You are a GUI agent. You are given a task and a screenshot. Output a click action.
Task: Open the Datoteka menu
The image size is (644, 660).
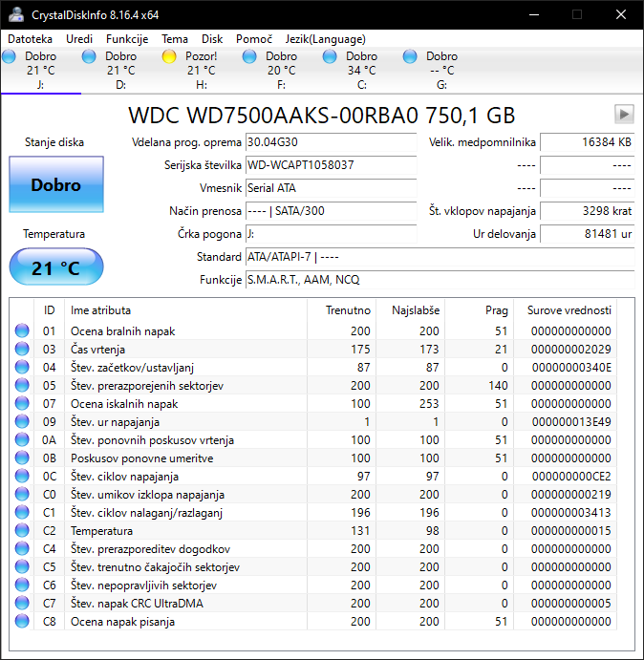(30, 39)
